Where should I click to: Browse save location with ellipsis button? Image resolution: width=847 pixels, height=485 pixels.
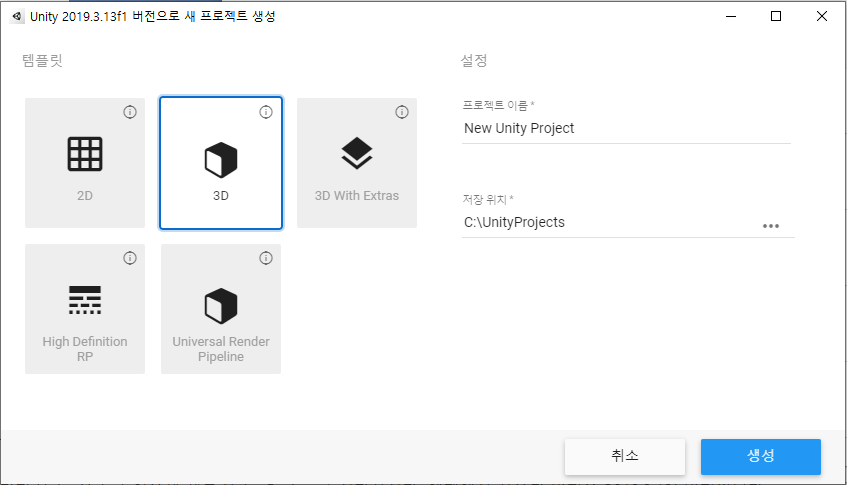coord(771,226)
